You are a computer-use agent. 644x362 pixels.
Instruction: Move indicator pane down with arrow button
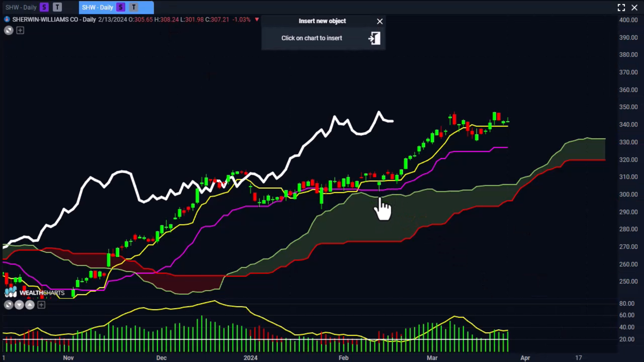pos(19,305)
